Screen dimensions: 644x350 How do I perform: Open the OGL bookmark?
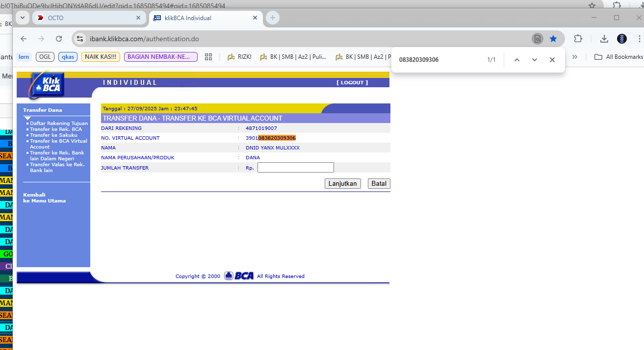point(45,57)
